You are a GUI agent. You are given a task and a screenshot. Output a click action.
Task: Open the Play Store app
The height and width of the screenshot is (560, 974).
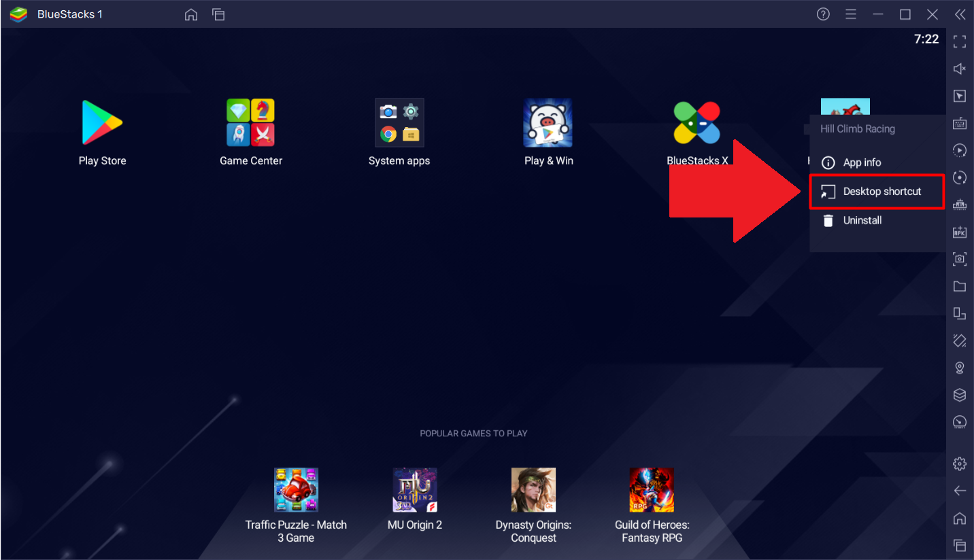[102, 122]
